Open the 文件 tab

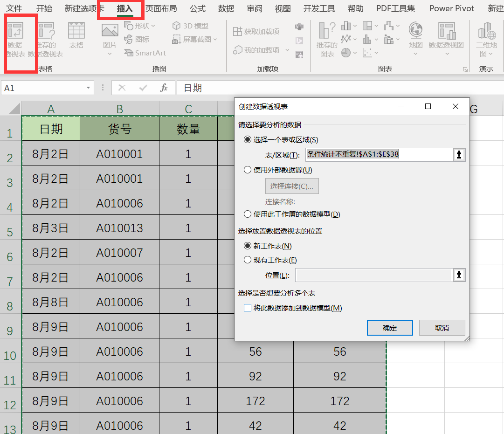[x=14, y=9]
